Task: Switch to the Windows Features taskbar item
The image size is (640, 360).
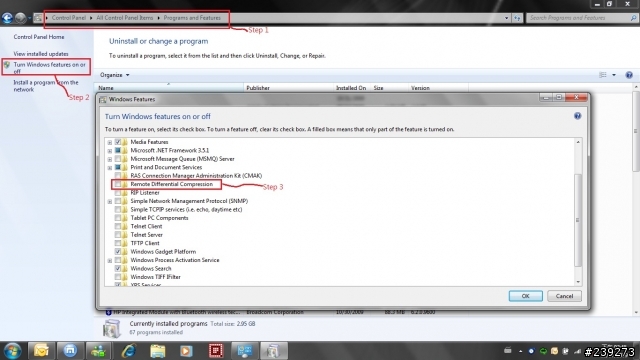Action: [274, 351]
